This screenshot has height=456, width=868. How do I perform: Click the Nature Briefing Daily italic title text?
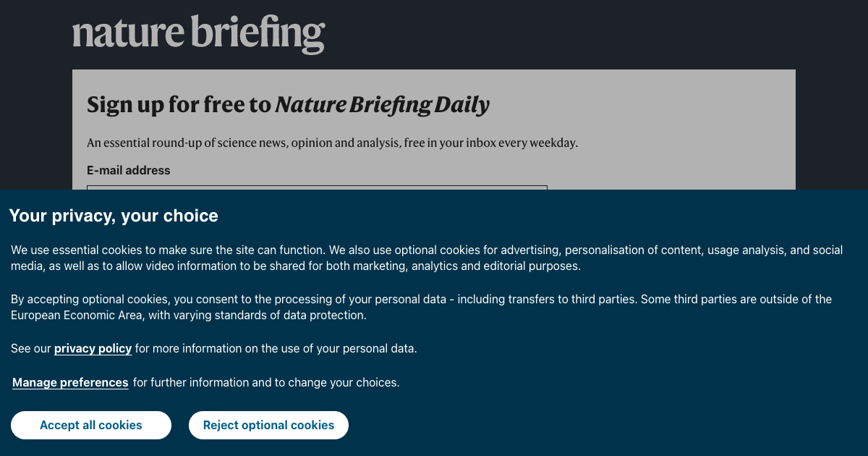click(x=382, y=104)
